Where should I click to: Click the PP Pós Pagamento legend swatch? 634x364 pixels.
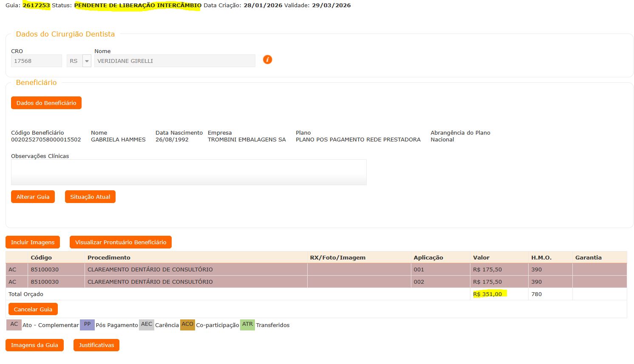[x=87, y=325]
